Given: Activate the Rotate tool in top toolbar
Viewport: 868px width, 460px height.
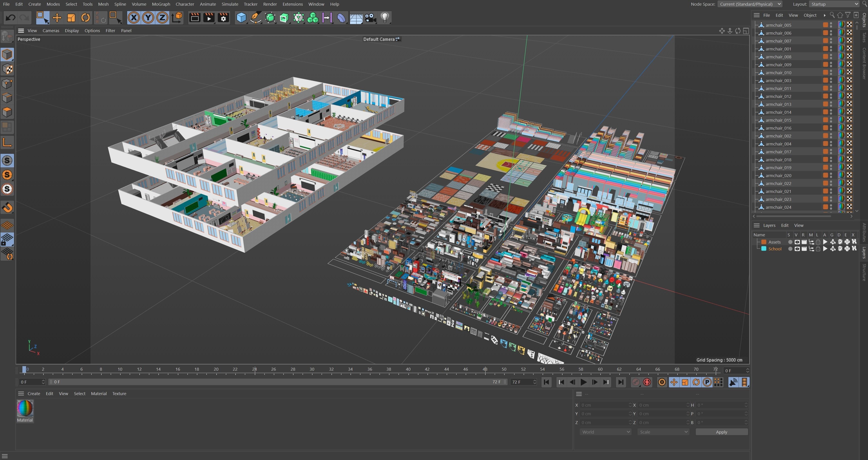Looking at the screenshot, I should pos(86,17).
